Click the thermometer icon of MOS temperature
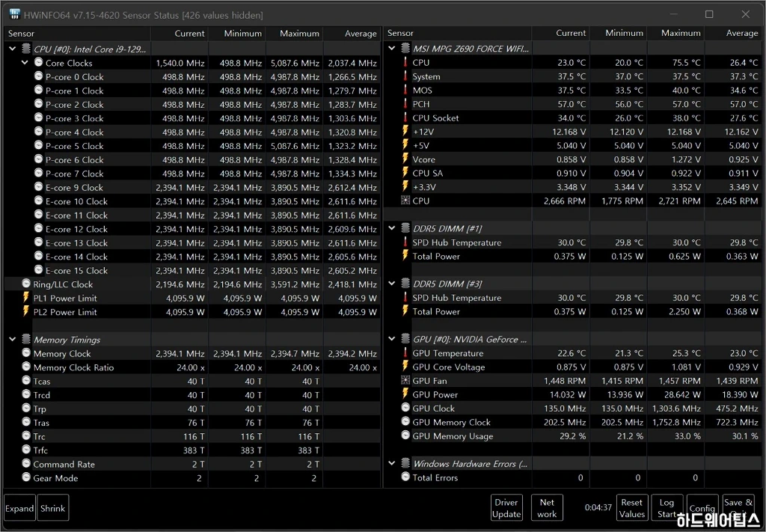Viewport: 766px width, 532px height. point(405,90)
